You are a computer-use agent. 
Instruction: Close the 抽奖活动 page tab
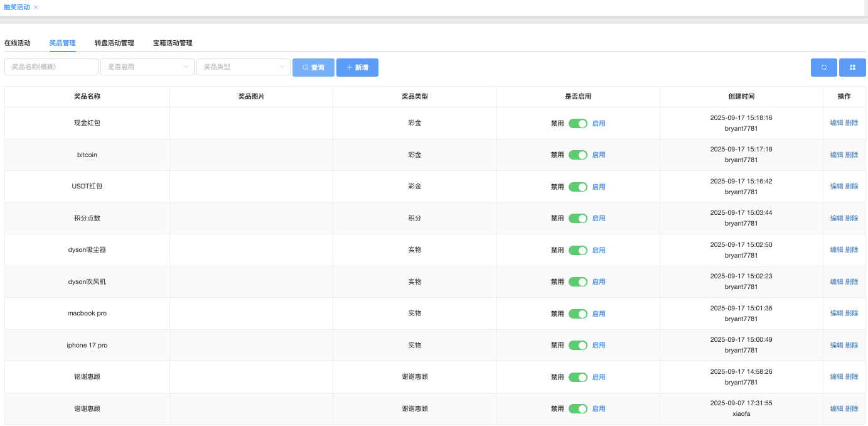pyautogui.click(x=36, y=7)
